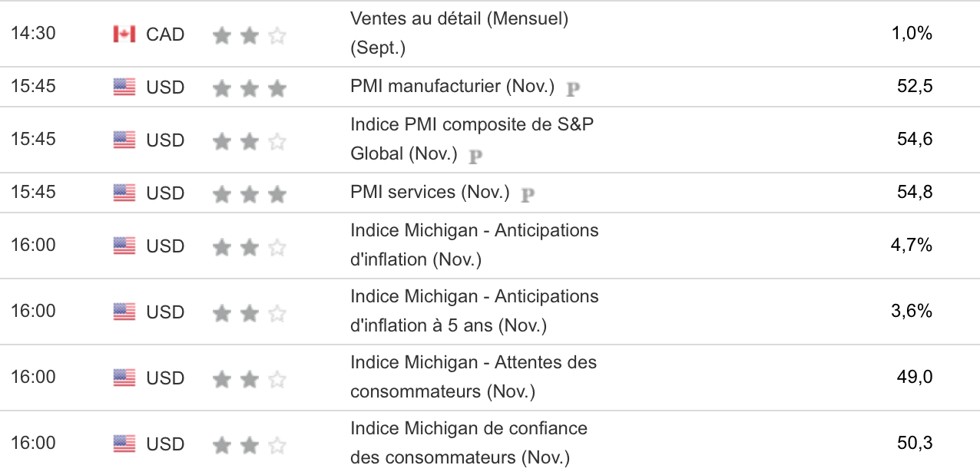This screenshot has width=980, height=475.
Task: Click US flag in PMI services row
Action: [124, 193]
